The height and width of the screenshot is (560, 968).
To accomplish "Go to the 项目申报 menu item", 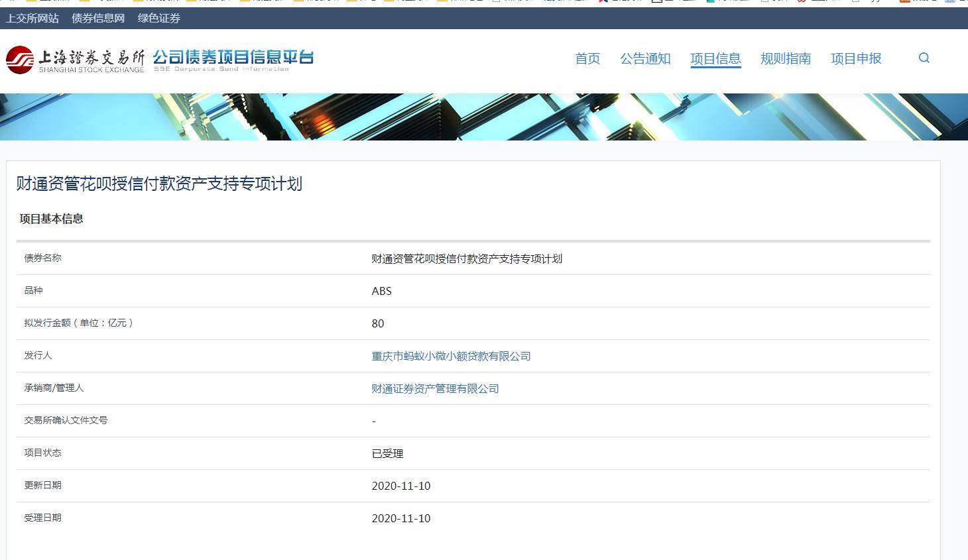I will (856, 58).
